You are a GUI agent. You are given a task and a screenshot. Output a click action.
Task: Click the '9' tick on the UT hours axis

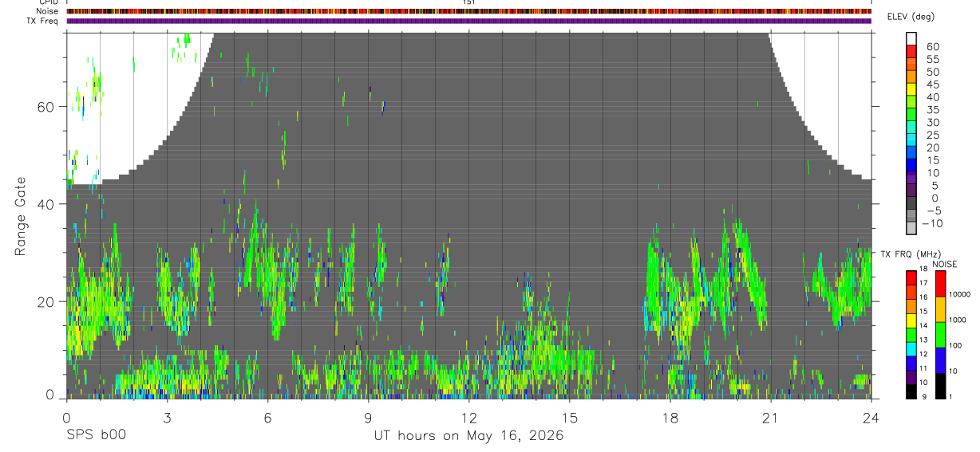click(x=368, y=417)
